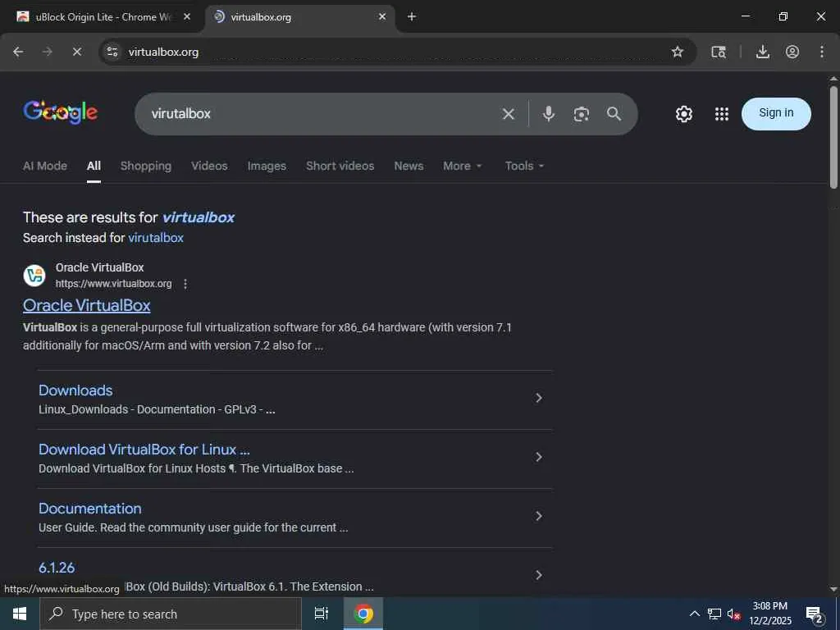Clear the search box with X icon
The width and height of the screenshot is (840, 630).
[509, 113]
